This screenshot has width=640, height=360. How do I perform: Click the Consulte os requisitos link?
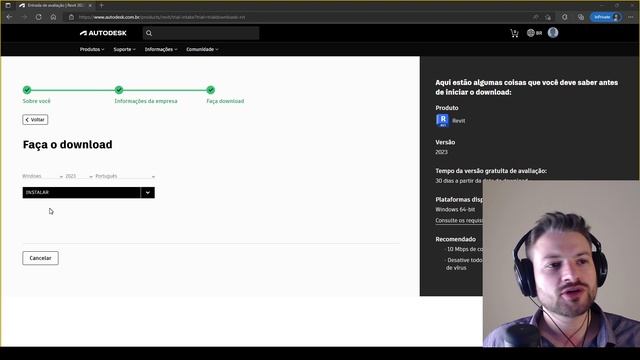pos(459,220)
